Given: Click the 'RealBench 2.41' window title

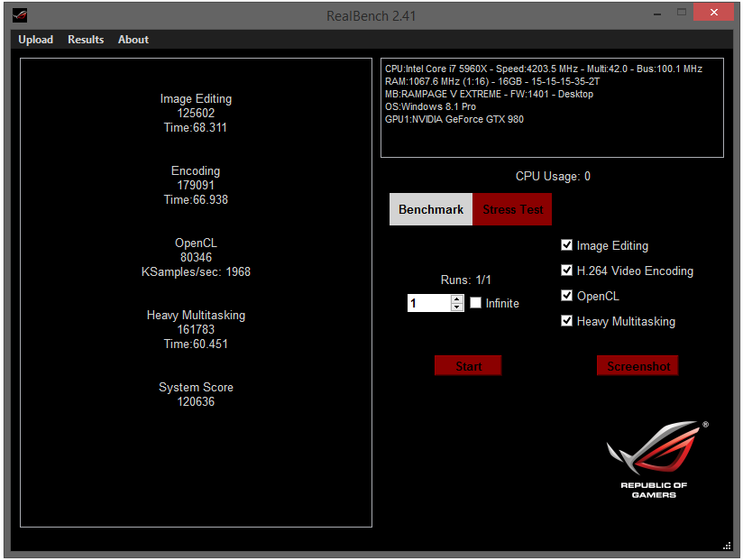Looking at the screenshot, I should coord(371,16).
